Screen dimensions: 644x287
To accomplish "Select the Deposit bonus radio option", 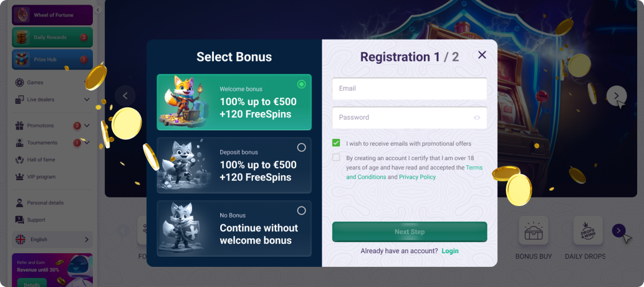I will (x=302, y=148).
